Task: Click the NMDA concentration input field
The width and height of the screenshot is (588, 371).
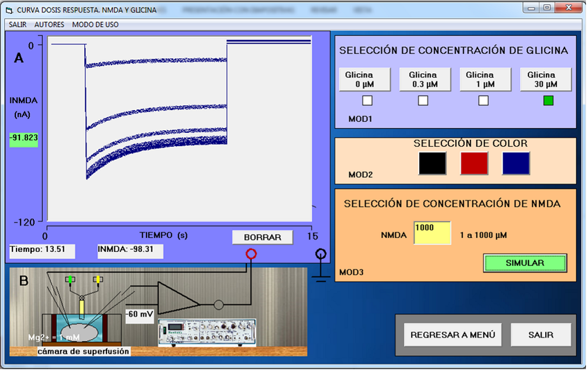Action: tap(432, 233)
